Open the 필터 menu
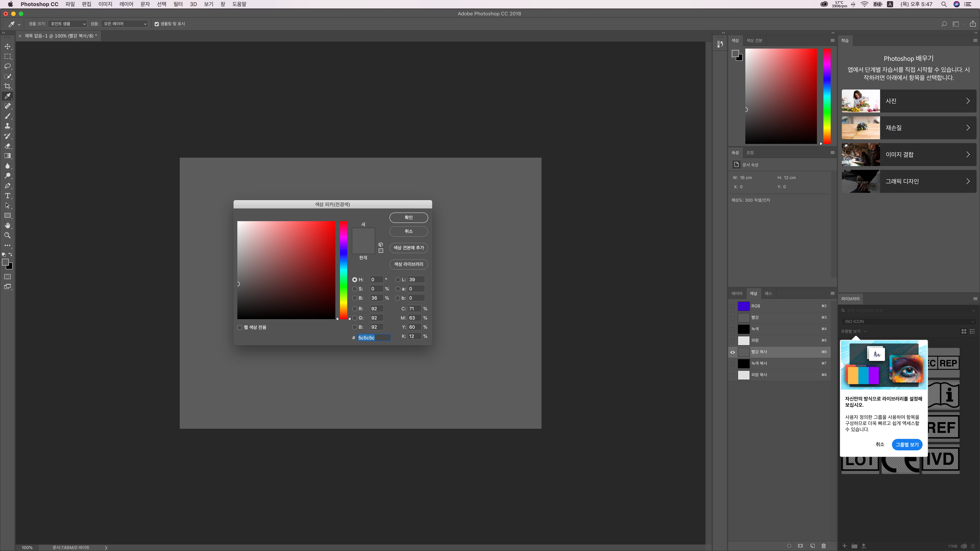Viewport: 980px width, 551px height. [178, 4]
